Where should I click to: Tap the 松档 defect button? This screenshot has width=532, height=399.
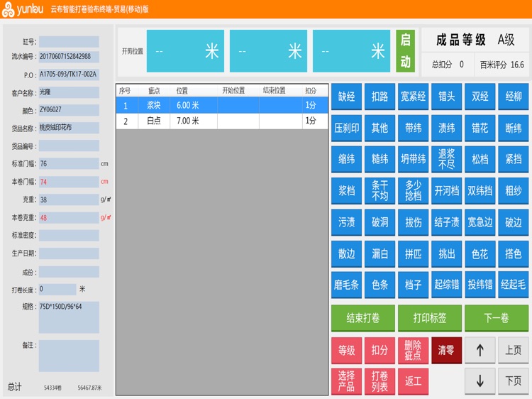[x=480, y=159]
